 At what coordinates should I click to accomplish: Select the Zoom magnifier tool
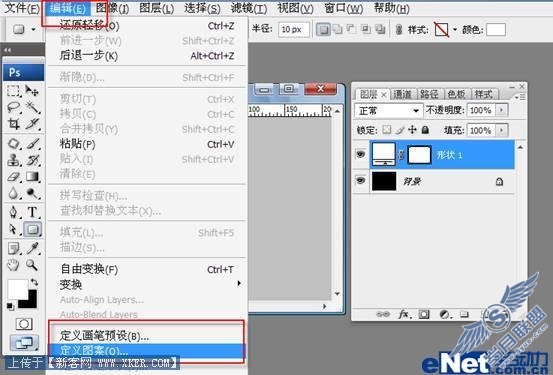pyautogui.click(x=32, y=264)
